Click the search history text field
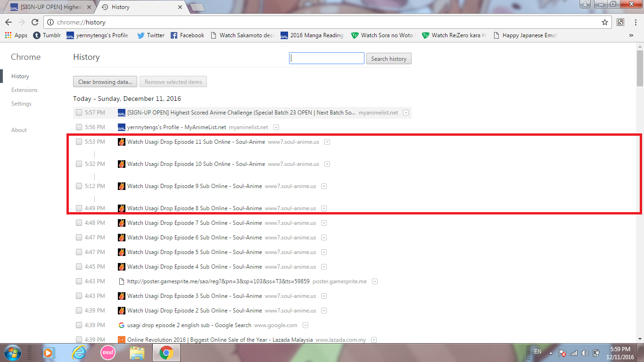The image size is (644, 362). tap(327, 58)
